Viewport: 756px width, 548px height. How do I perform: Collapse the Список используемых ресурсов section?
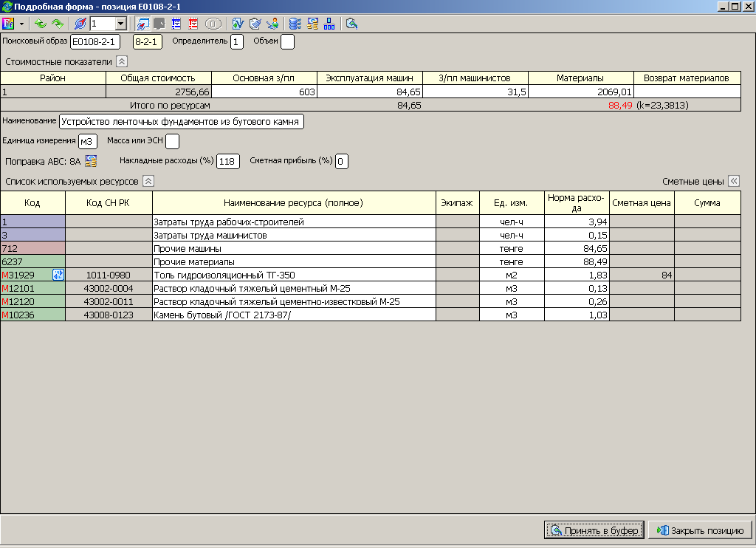click(148, 181)
